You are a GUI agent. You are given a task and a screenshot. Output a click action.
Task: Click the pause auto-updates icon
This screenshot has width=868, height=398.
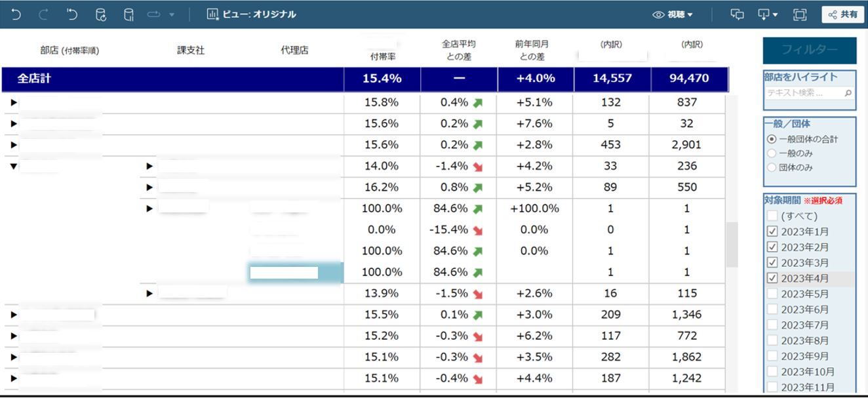(128, 14)
